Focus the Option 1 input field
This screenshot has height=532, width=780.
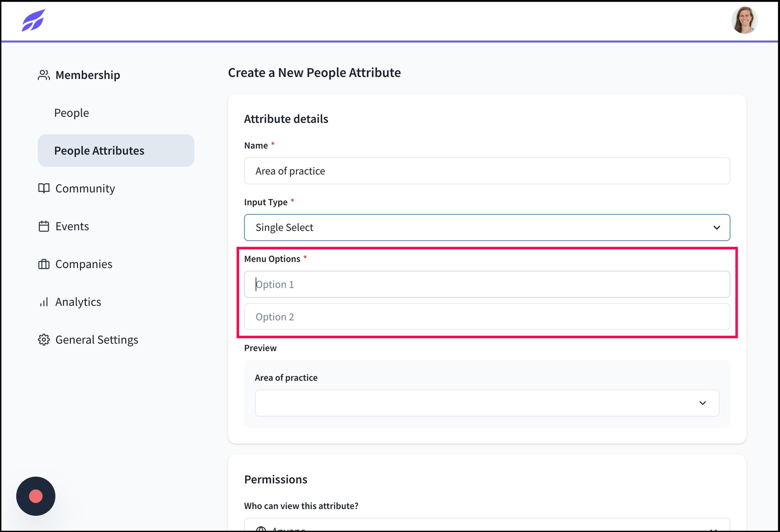(x=487, y=284)
